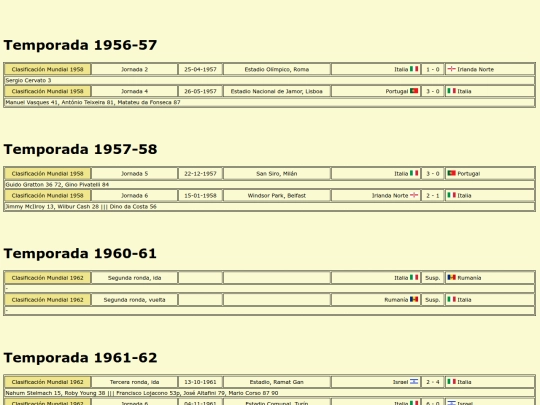
Task: Click the date '22-12-1957'
Action: [200, 174]
